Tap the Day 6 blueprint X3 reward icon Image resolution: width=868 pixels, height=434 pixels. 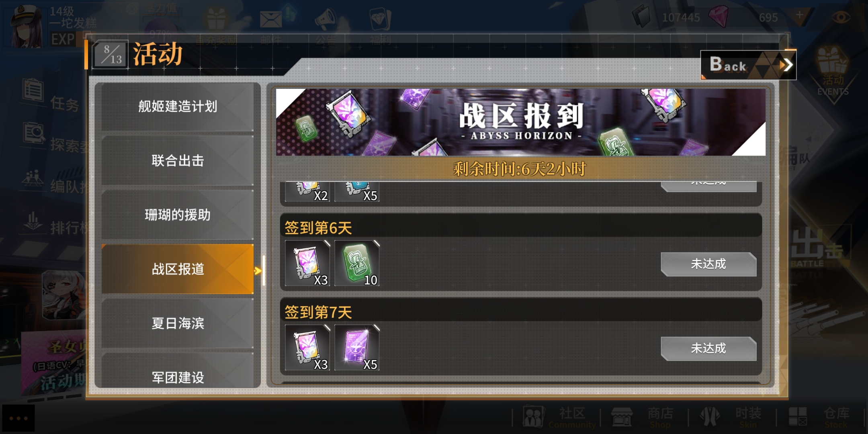307,263
